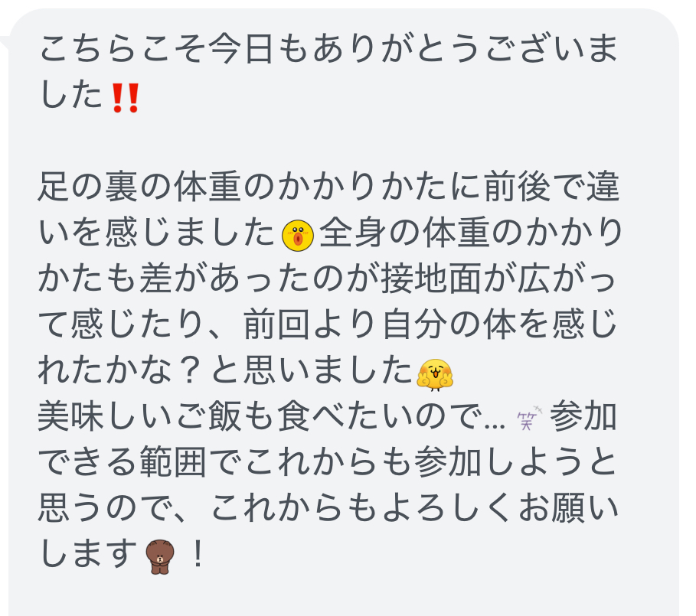696x616 pixels.
Task: Click the chat bubble's pointed tail
Action: click(x=5, y=44)
